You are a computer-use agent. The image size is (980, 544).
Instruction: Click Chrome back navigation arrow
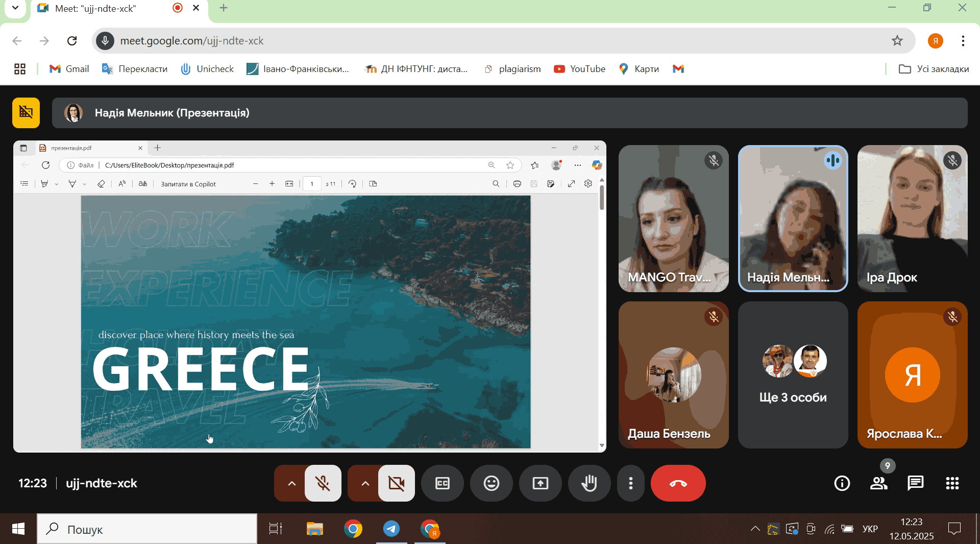pyautogui.click(x=17, y=41)
